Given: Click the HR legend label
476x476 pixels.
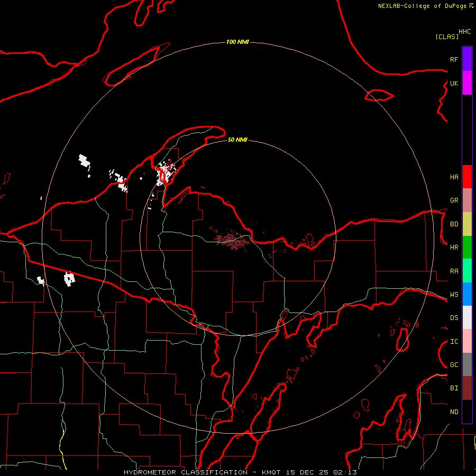Looking at the screenshot, I should 454,248.
